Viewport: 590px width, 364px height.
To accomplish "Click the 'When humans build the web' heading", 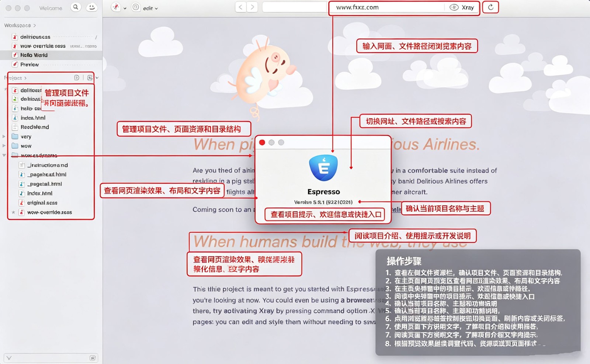I will (x=330, y=242).
